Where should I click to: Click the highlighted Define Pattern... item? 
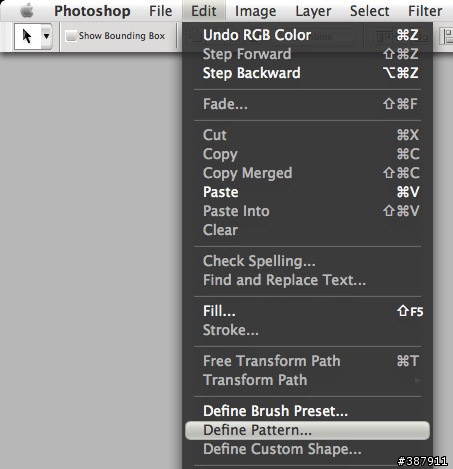pos(308,430)
